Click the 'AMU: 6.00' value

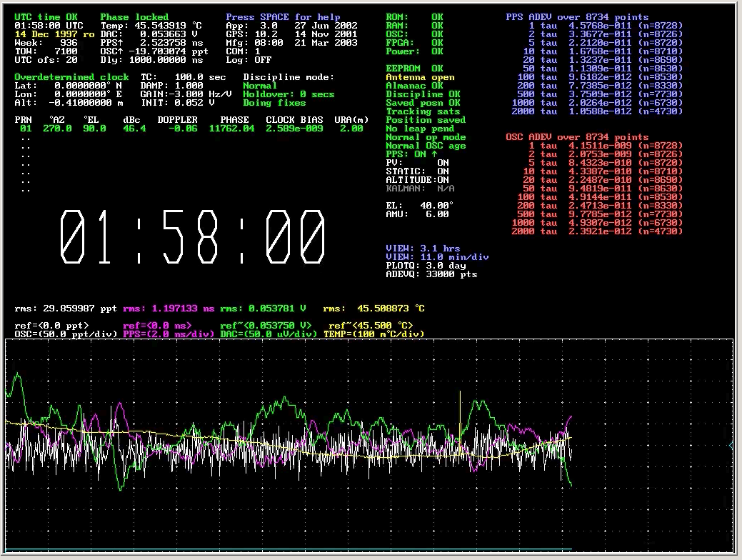point(417,214)
